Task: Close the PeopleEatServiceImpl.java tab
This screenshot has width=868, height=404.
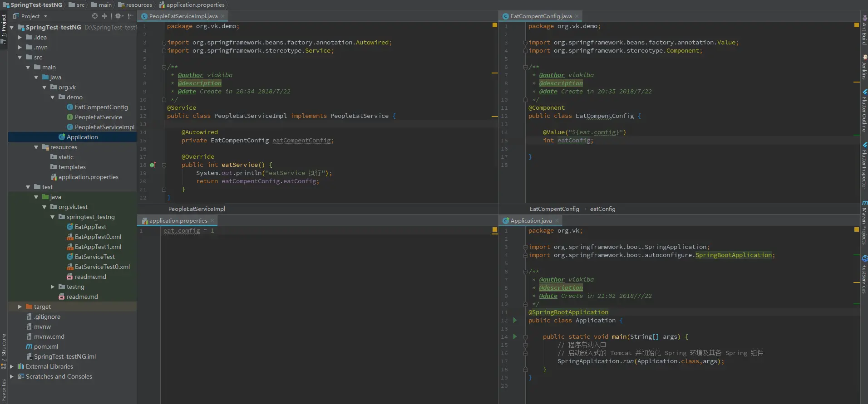Action: coord(223,16)
